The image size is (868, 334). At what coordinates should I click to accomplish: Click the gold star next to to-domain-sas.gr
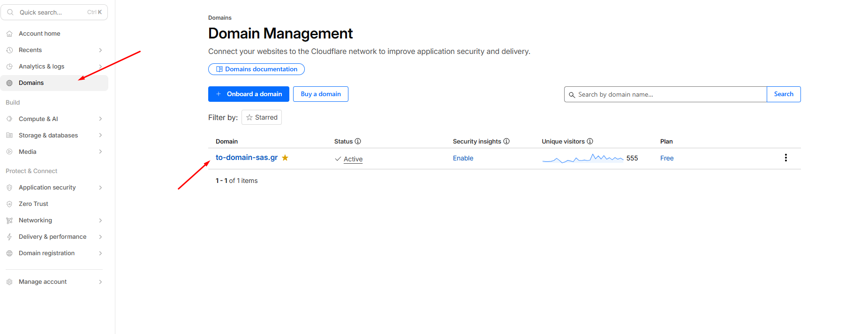click(x=285, y=158)
